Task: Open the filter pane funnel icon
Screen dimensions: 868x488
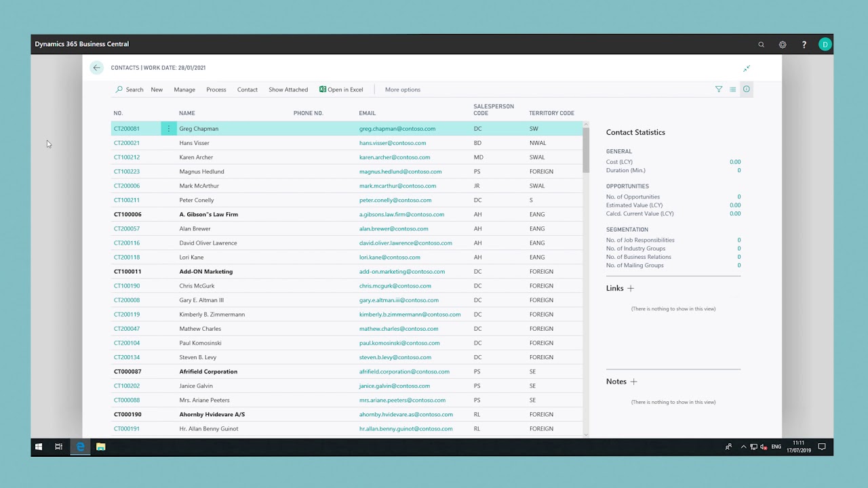Action: (719, 89)
